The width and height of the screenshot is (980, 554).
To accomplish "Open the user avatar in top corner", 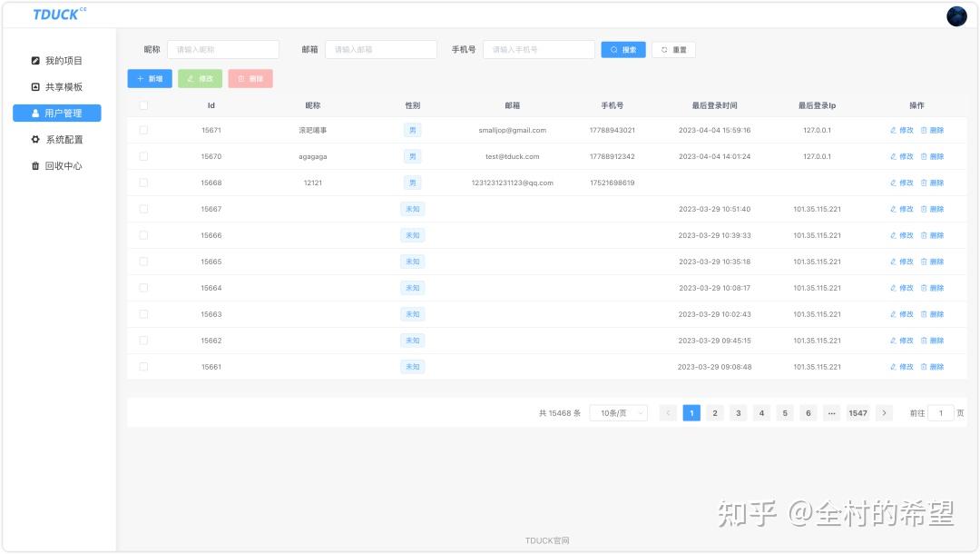I will tap(956, 15).
